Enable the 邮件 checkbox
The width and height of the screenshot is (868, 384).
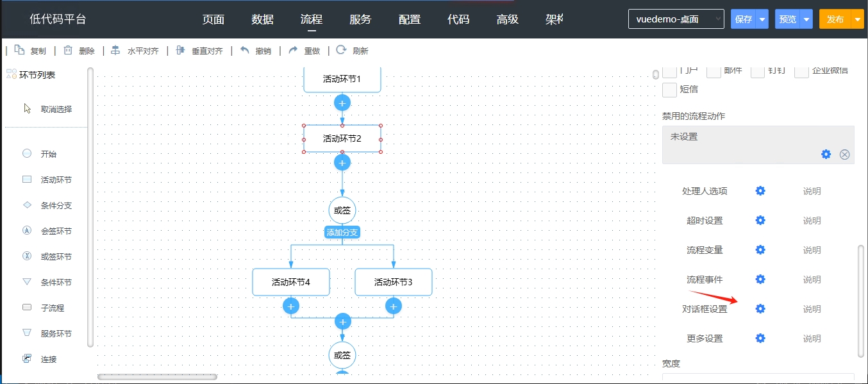[714, 71]
